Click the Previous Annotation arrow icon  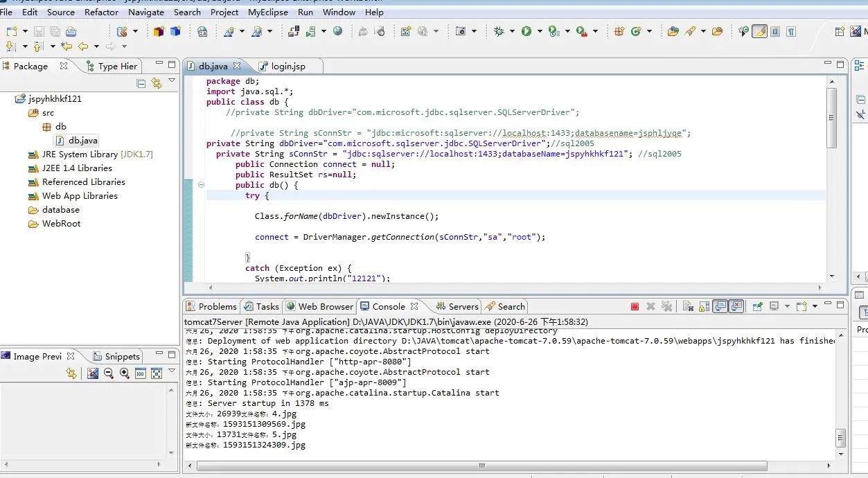coord(37,46)
